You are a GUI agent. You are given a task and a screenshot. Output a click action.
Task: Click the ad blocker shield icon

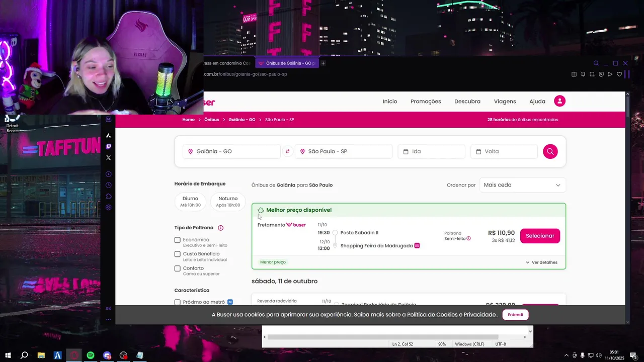[601, 74]
